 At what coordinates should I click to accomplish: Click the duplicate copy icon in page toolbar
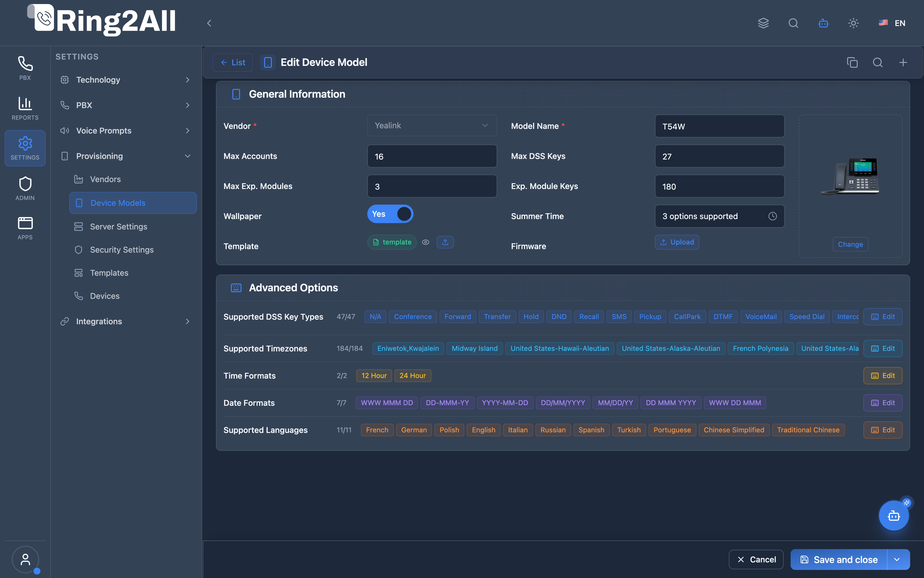852,62
